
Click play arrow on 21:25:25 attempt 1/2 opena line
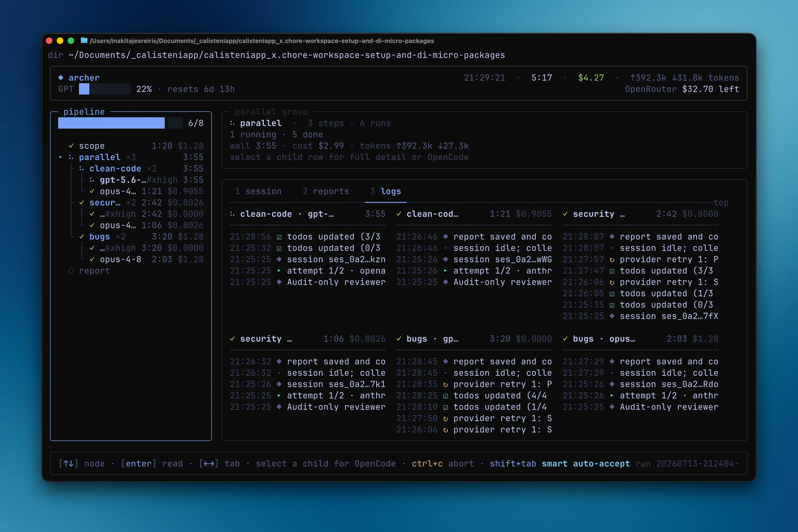pos(279,271)
